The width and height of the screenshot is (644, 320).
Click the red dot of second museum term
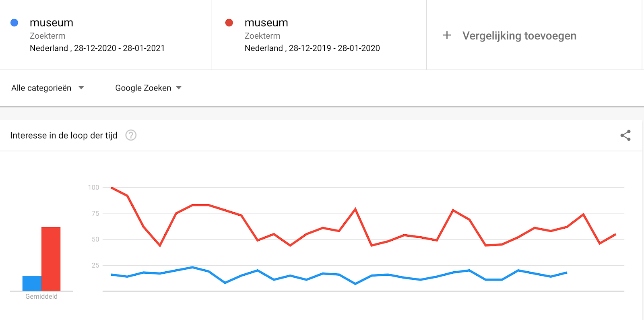[x=229, y=23]
